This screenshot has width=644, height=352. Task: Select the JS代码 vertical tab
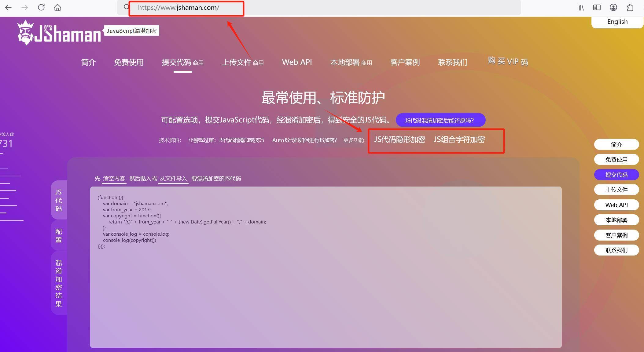click(59, 200)
